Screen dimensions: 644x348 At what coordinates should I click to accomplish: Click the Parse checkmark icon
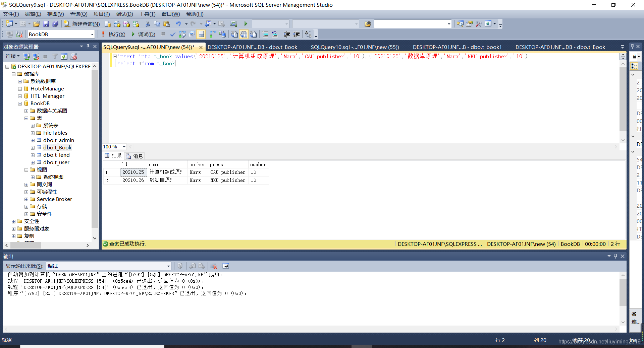point(173,34)
